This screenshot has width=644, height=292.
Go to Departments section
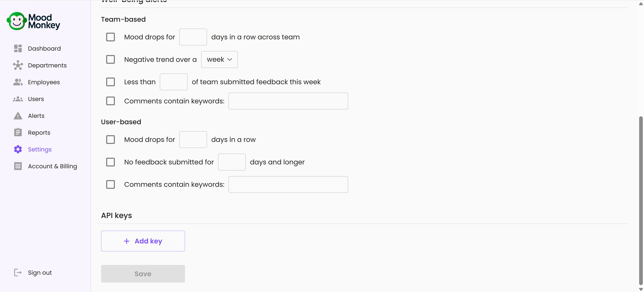(x=47, y=65)
